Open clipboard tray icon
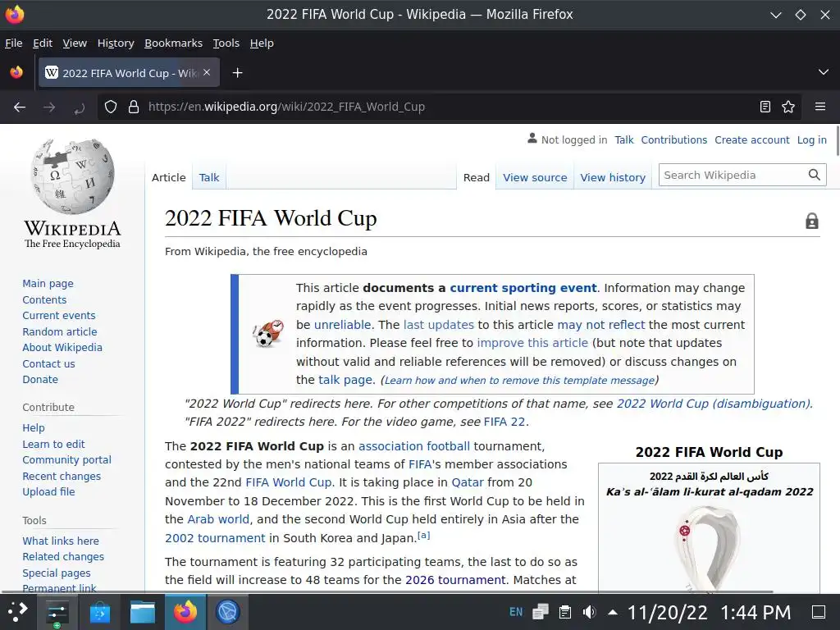Image resolution: width=840 pixels, height=630 pixels. (564, 612)
